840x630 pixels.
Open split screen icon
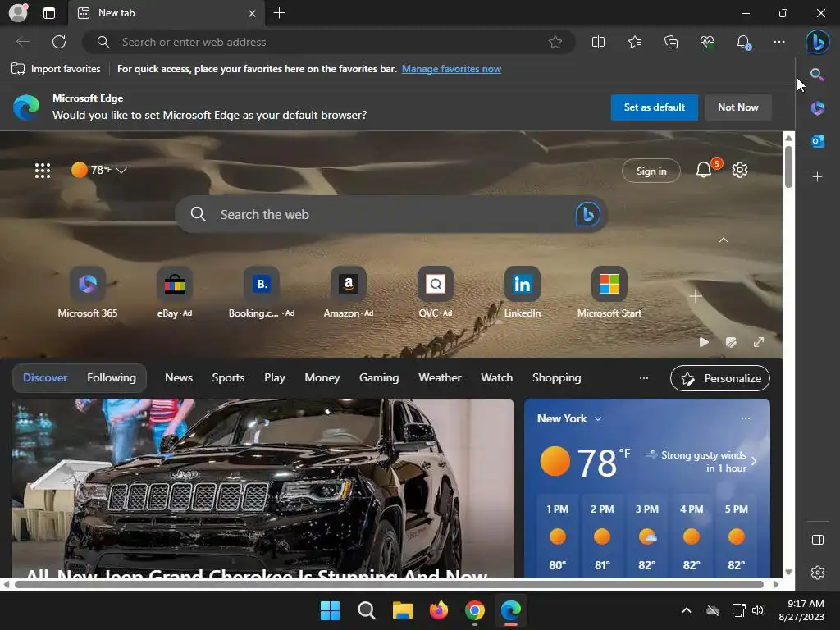point(598,42)
